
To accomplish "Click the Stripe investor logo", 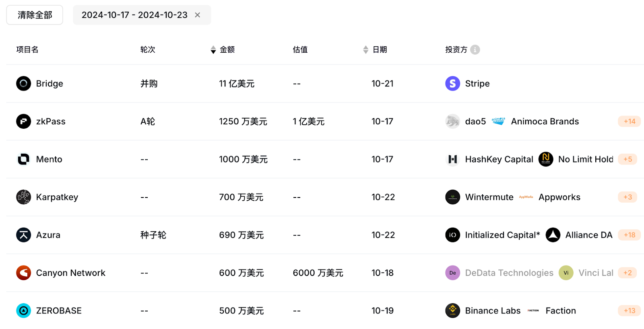I will [452, 84].
